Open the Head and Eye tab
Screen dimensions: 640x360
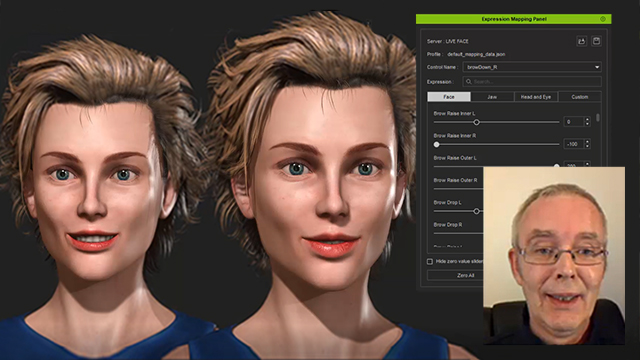(536, 97)
